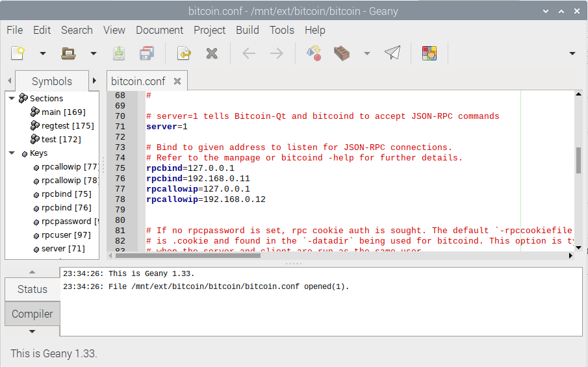The width and height of the screenshot is (588, 367).
Task: Open the recent files dropdown arrow
Action: pos(94,54)
